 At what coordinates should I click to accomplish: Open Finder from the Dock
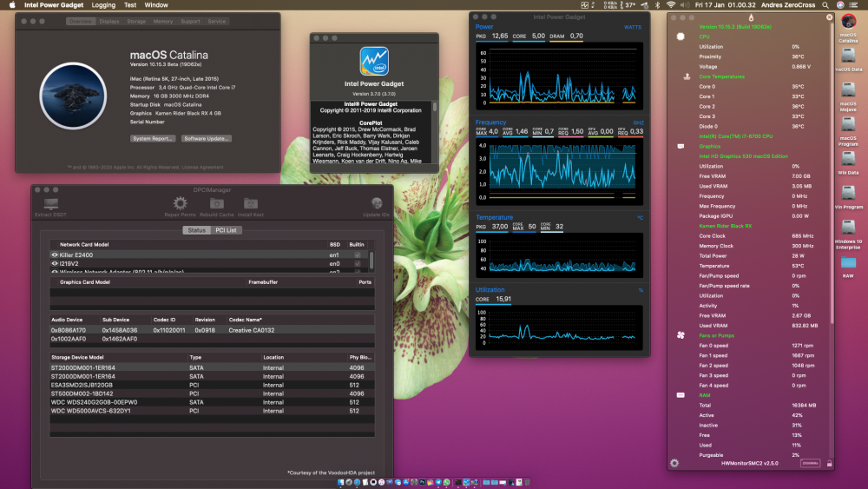tap(340, 482)
